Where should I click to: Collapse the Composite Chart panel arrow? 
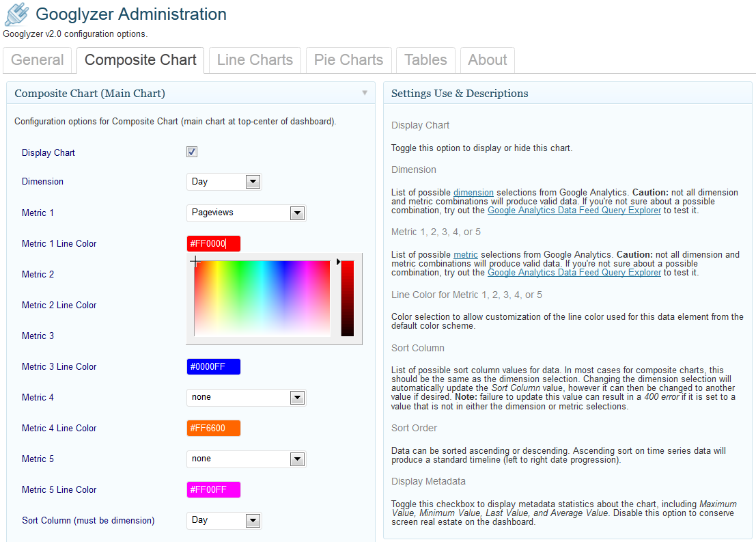[x=365, y=93]
